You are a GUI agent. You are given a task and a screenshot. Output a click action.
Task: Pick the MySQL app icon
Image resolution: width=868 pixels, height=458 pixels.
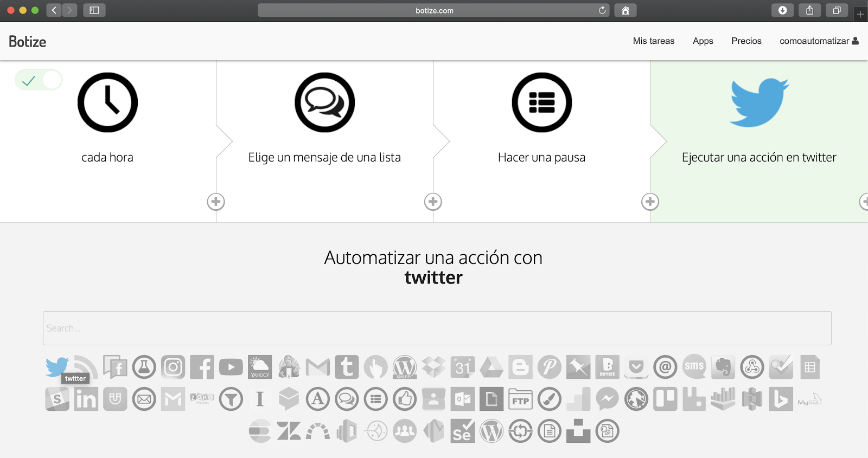pos(809,399)
